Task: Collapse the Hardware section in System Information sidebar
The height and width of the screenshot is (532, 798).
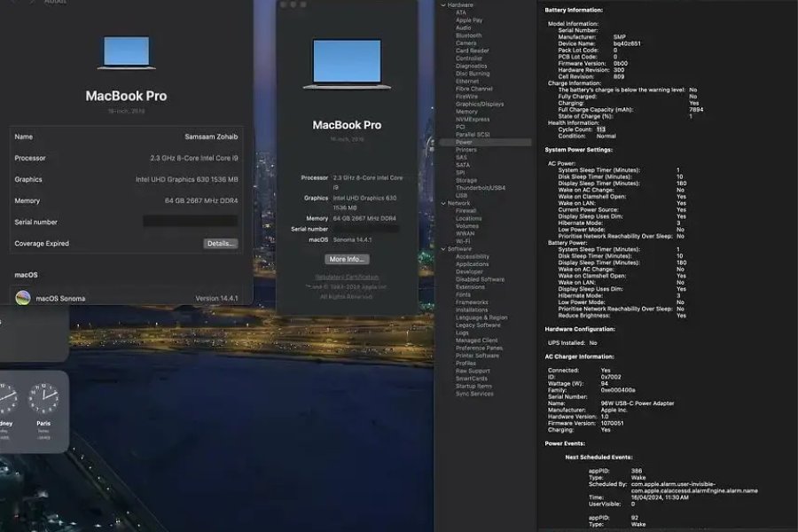Action: pyautogui.click(x=443, y=5)
